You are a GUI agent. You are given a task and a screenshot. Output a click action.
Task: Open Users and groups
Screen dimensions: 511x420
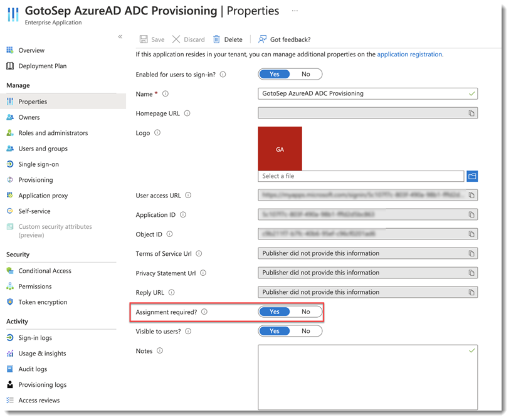pyautogui.click(x=43, y=149)
